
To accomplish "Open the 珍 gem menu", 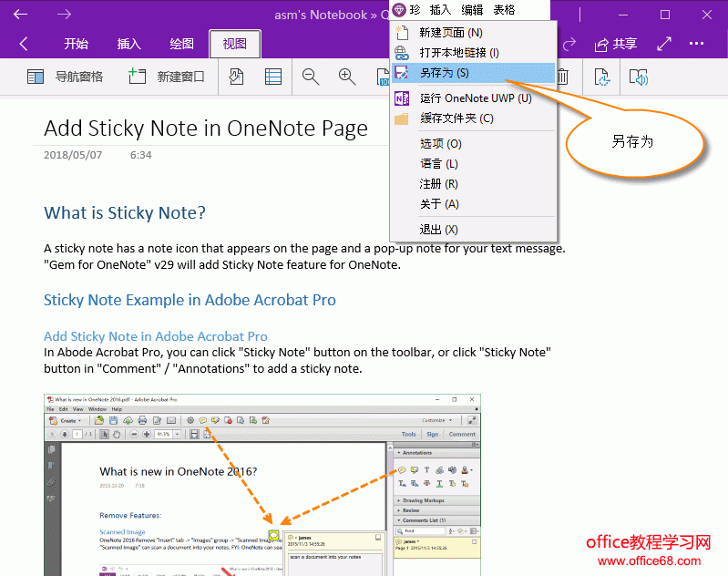I will (406, 10).
